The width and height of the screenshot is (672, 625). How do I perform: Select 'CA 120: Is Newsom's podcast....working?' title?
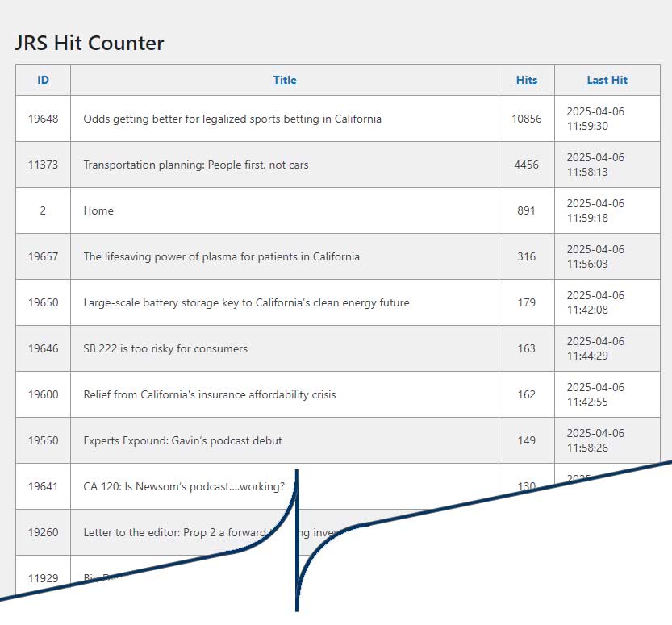pos(184,486)
